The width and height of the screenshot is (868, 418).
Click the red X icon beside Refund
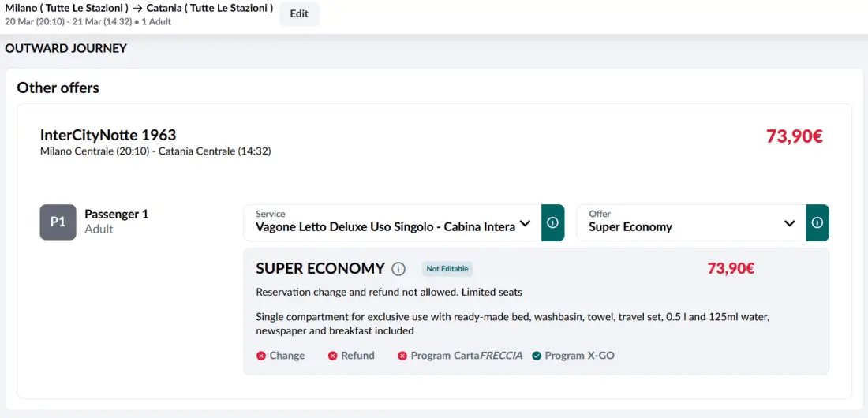[333, 356]
